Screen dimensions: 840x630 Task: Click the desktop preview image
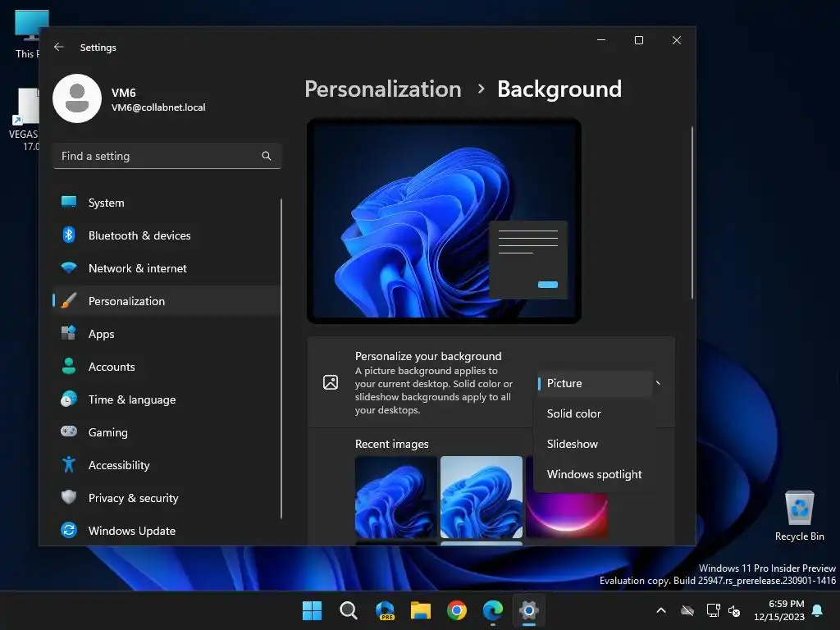point(444,221)
